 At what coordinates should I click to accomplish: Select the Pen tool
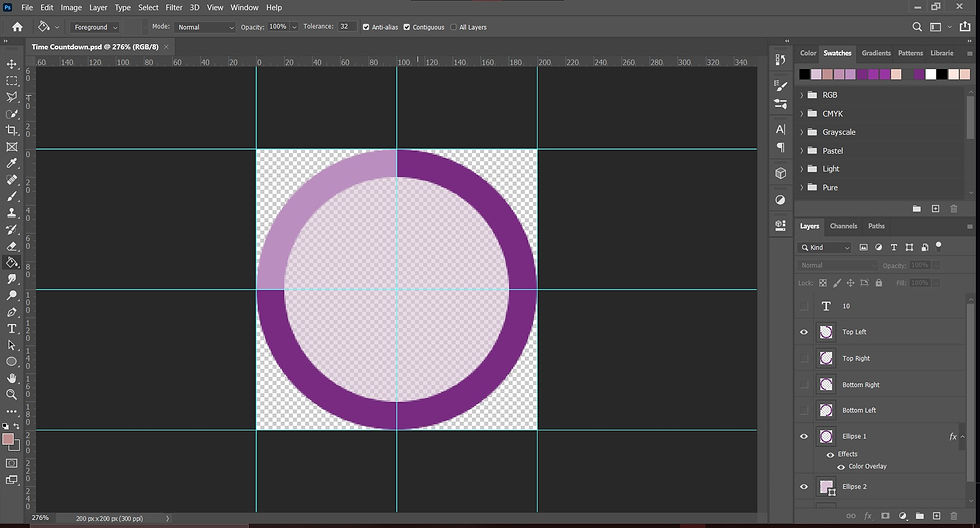[12, 312]
